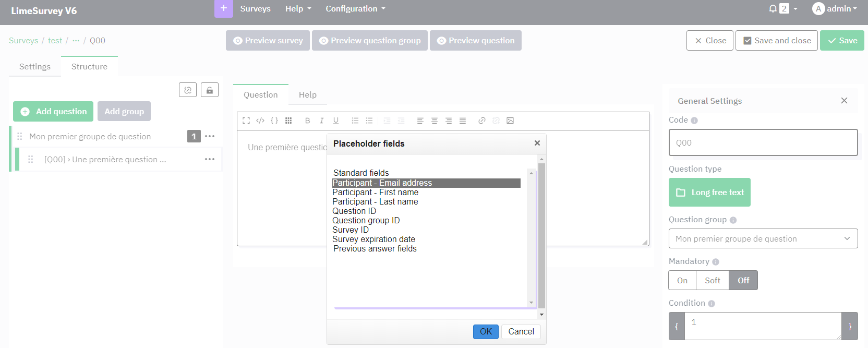
Task: Set Mandatory to On
Action: 682,281
